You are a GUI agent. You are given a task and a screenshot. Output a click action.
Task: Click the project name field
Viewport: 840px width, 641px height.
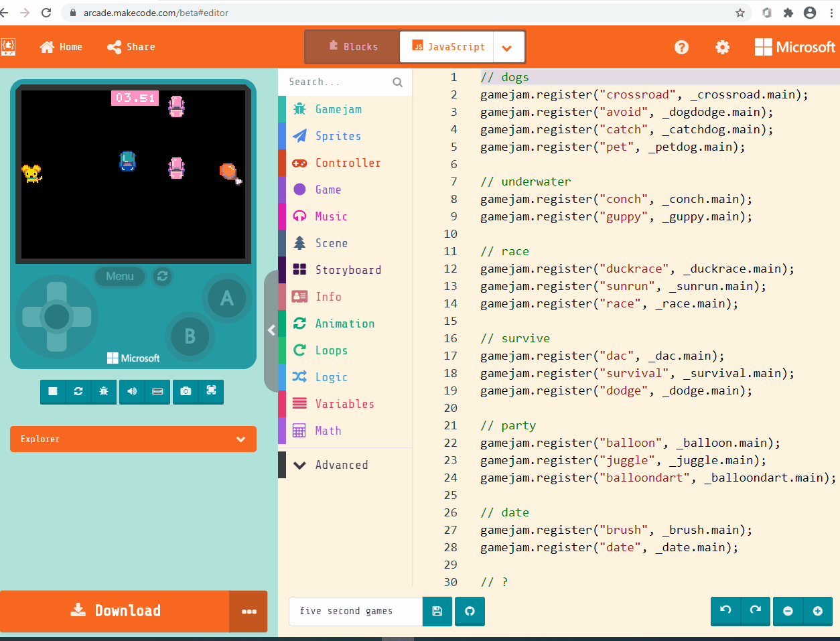(356, 611)
